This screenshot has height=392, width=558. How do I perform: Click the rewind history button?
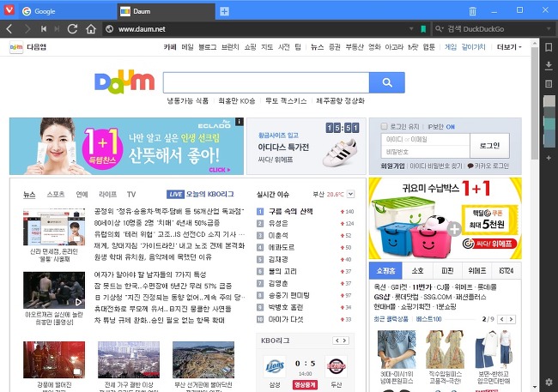(44, 29)
